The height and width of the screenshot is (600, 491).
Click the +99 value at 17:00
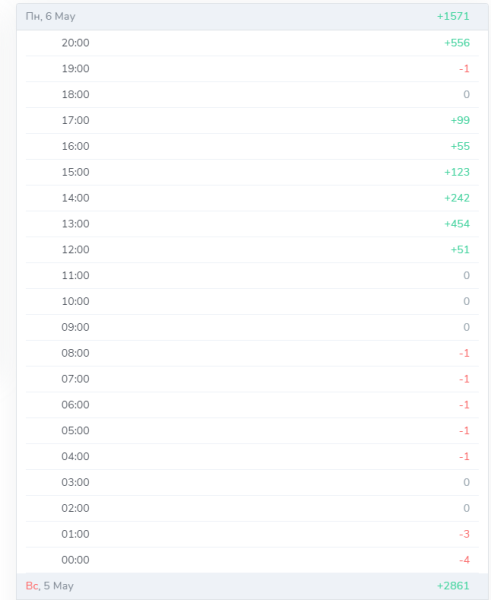click(460, 121)
